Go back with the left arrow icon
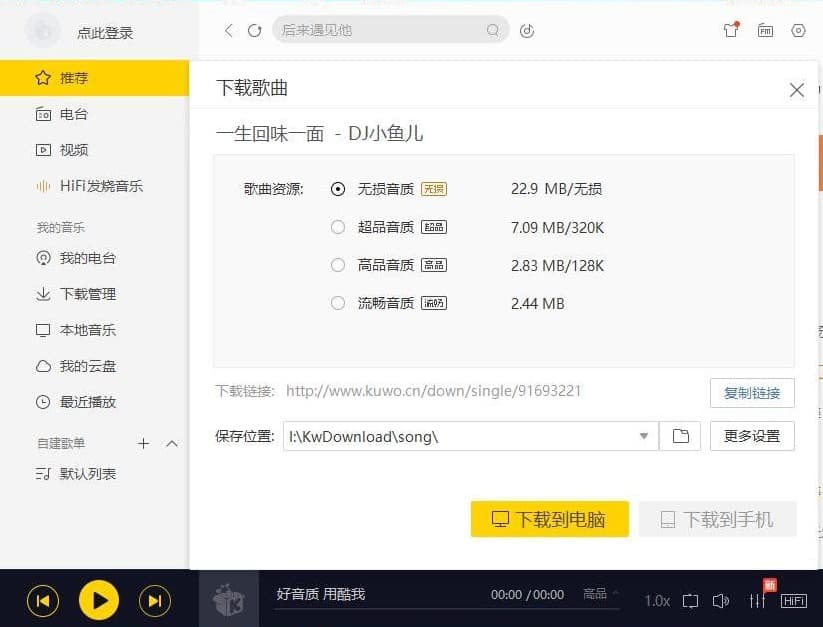 (228, 30)
